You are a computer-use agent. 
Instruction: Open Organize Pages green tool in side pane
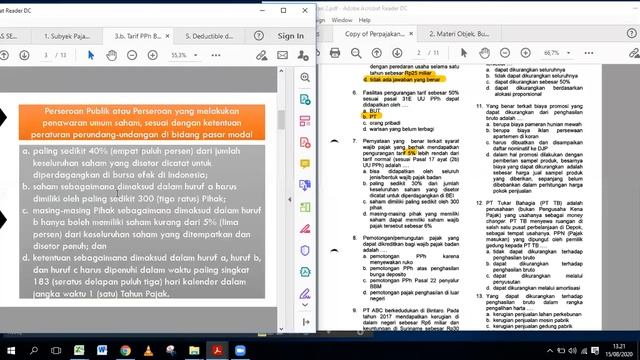click(305, 207)
